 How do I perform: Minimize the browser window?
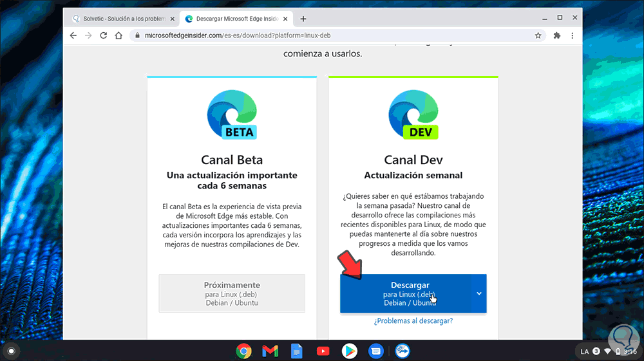545,18
